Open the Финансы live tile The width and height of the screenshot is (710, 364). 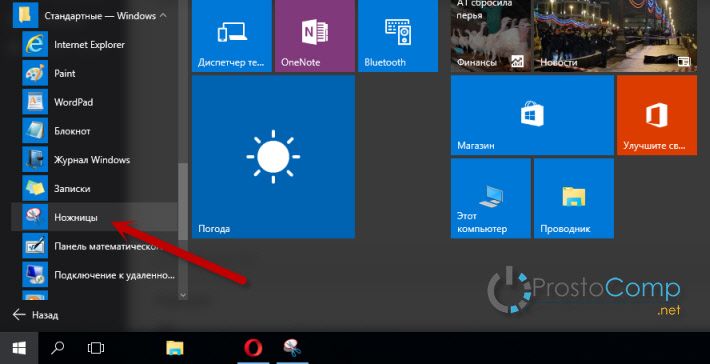pos(490,36)
